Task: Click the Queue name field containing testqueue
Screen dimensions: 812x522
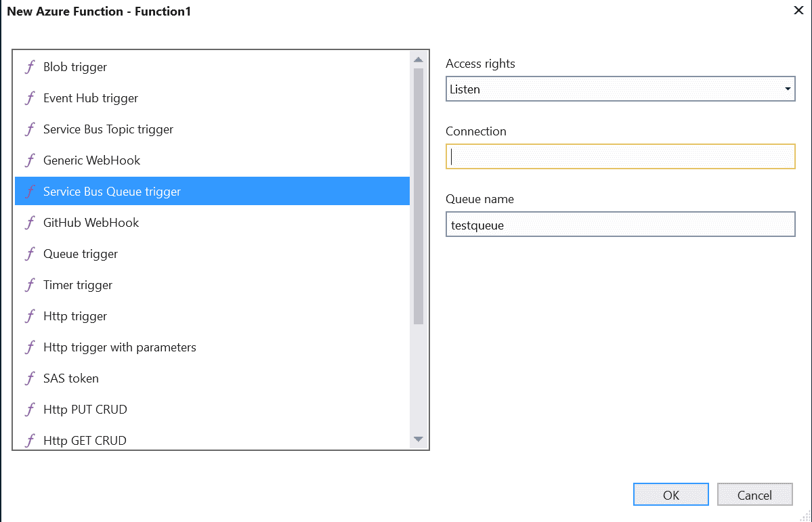Action: 620,224
